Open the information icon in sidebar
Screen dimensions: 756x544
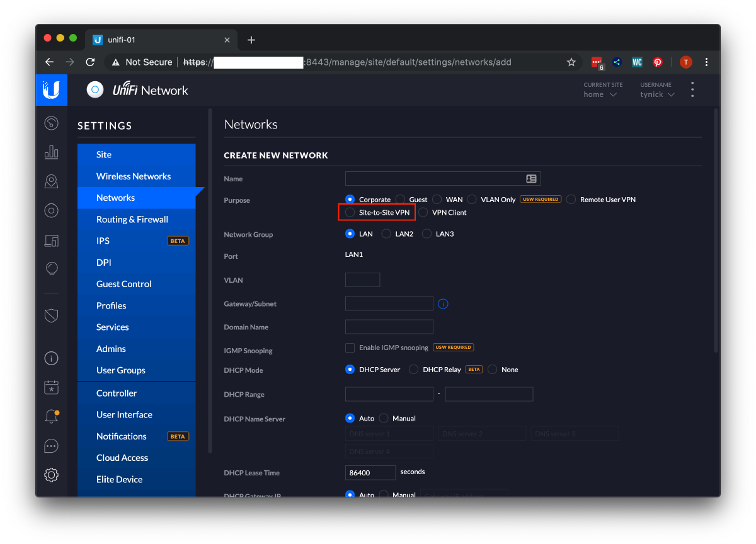click(52, 358)
